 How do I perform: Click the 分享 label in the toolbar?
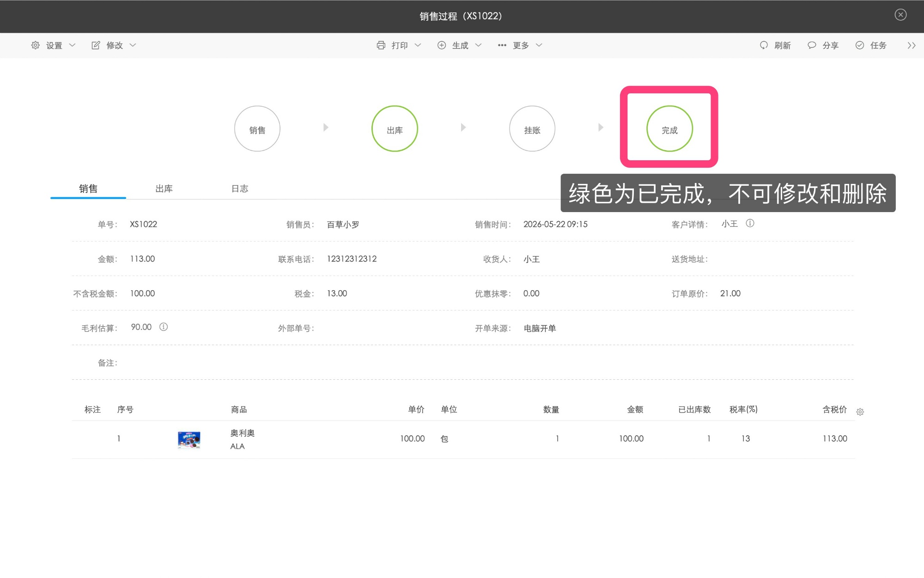click(x=830, y=45)
